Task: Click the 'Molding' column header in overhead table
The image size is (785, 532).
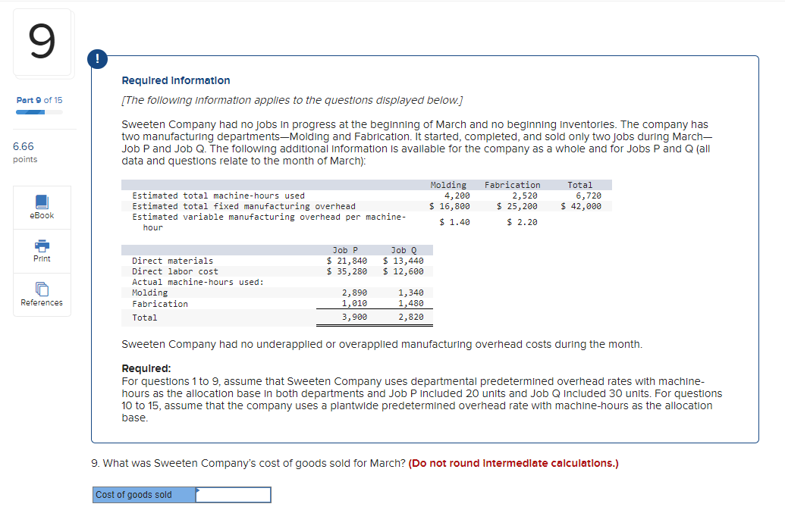Action: point(448,185)
